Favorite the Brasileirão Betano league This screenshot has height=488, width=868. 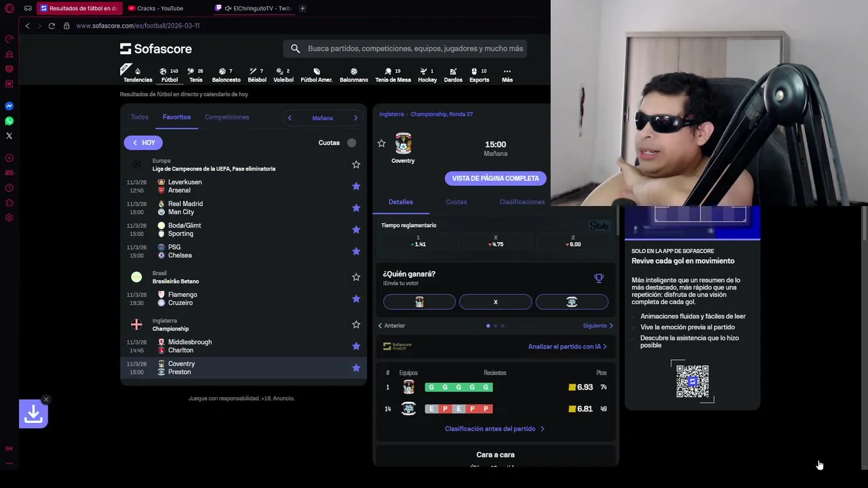[356, 277]
